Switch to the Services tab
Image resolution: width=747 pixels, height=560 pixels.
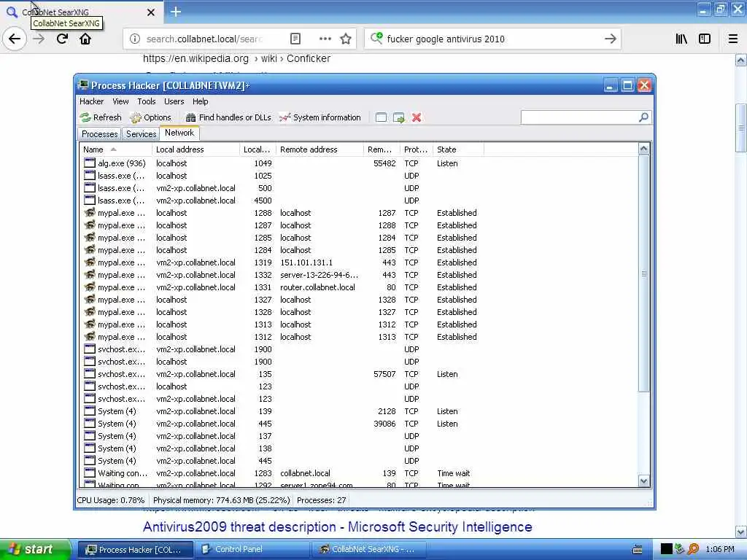(x=141, y=134)
